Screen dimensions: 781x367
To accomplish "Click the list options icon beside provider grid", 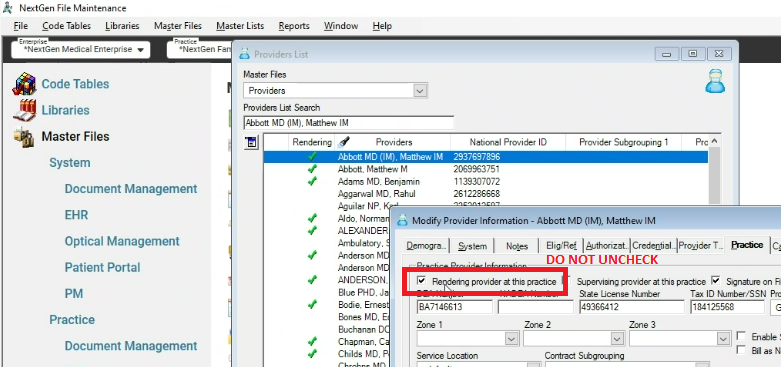I will 251,142.
